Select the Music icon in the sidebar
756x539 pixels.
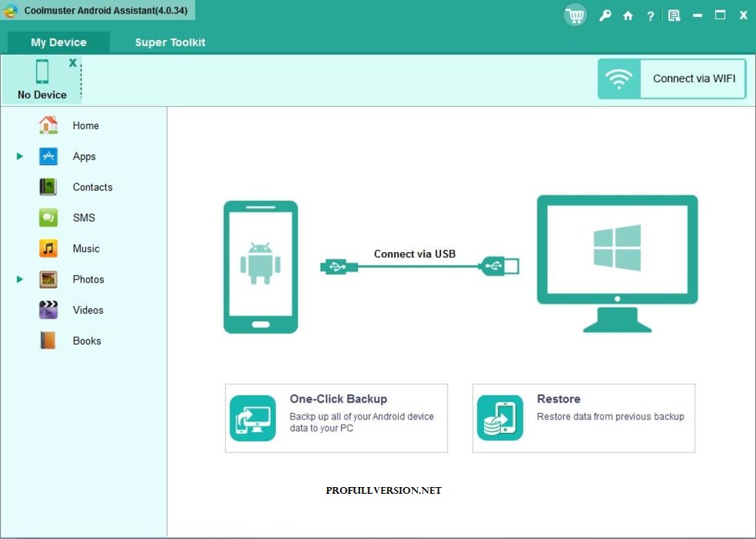pyautogui.click(x=47, y=248)
